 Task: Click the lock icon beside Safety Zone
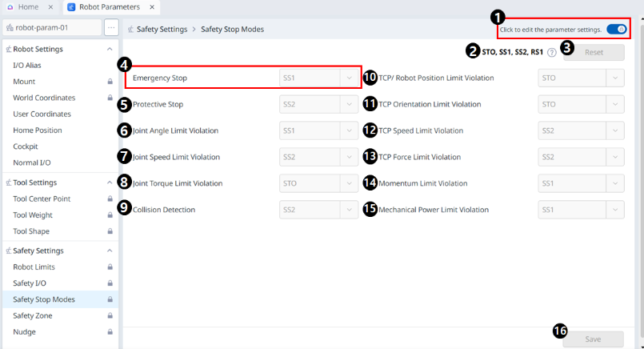click(x=110, y=315)
